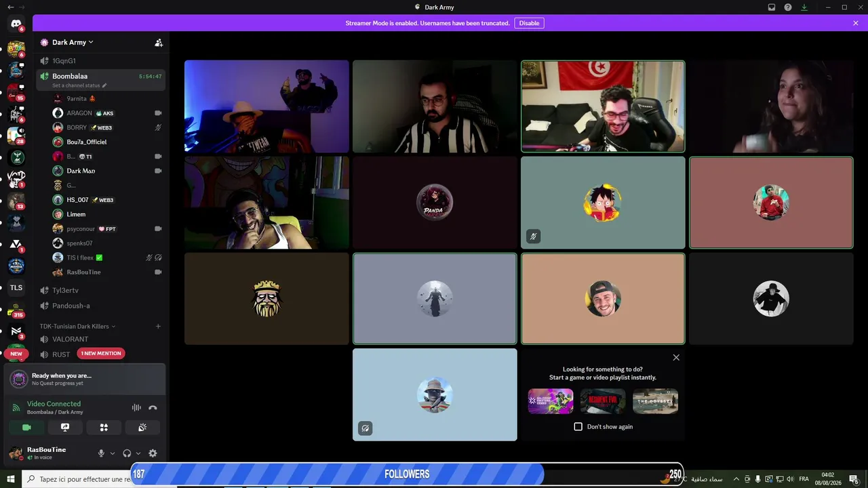Expand headphone output options arrow
This screenshot has height=488, width=868.
[138, 453]
